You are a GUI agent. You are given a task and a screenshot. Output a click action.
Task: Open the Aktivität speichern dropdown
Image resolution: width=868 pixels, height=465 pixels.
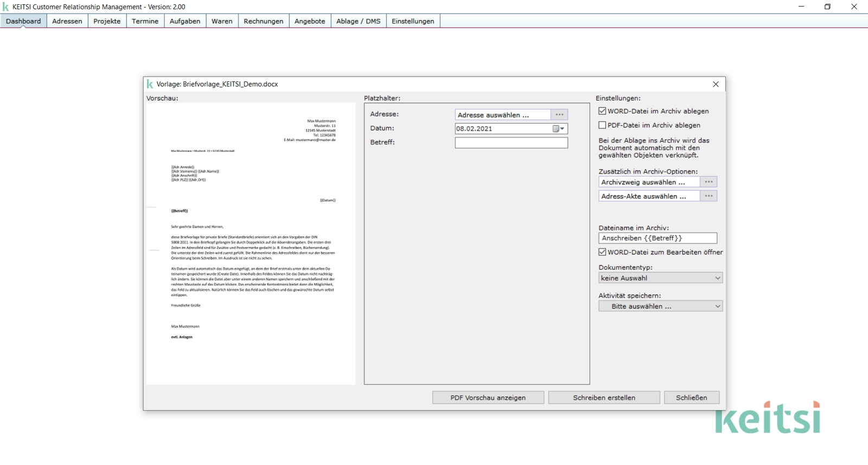click(x=660, y=306)
